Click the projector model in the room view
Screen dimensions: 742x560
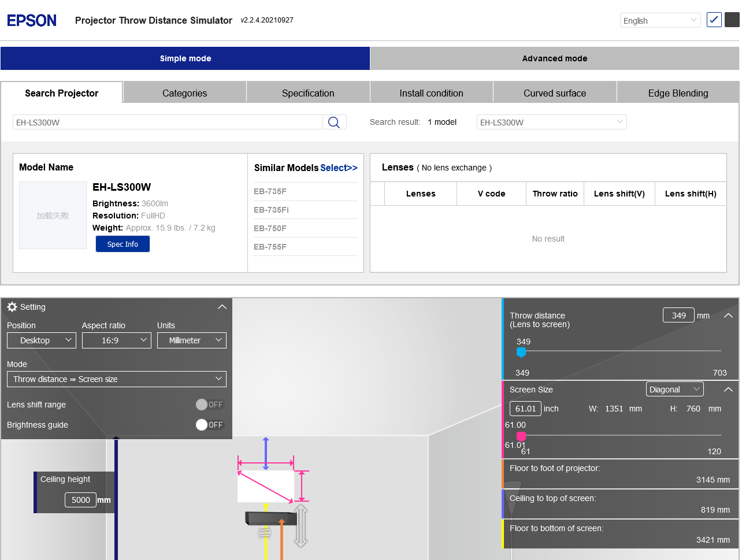(x=271, y=518)
